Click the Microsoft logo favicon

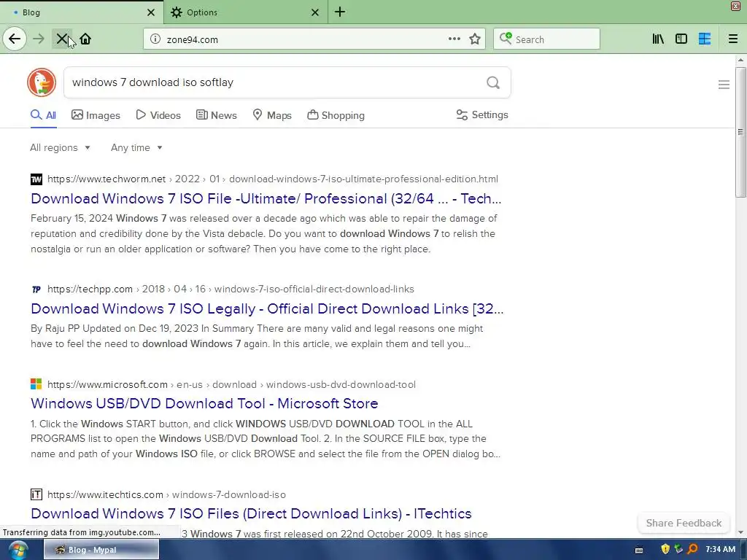tap(36, 384)
